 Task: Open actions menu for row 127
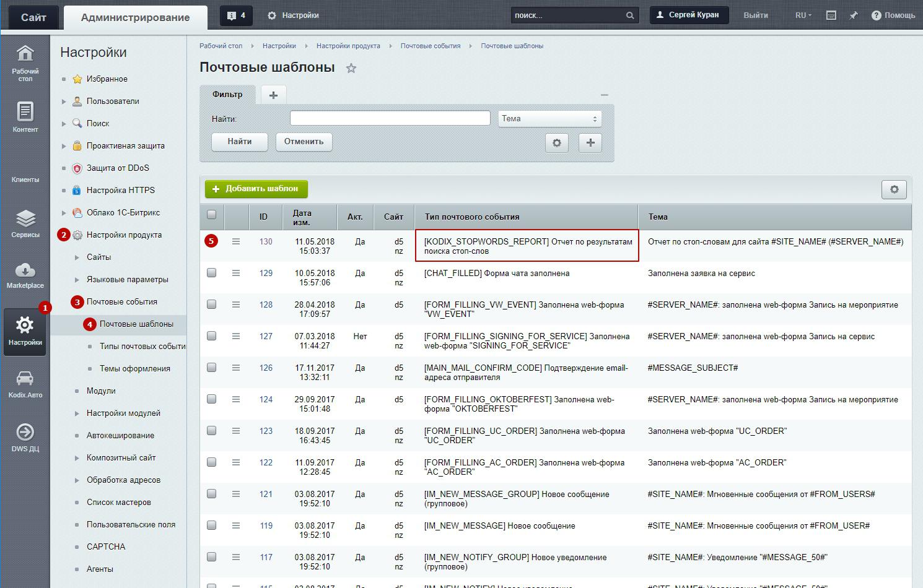click(236, 336)
